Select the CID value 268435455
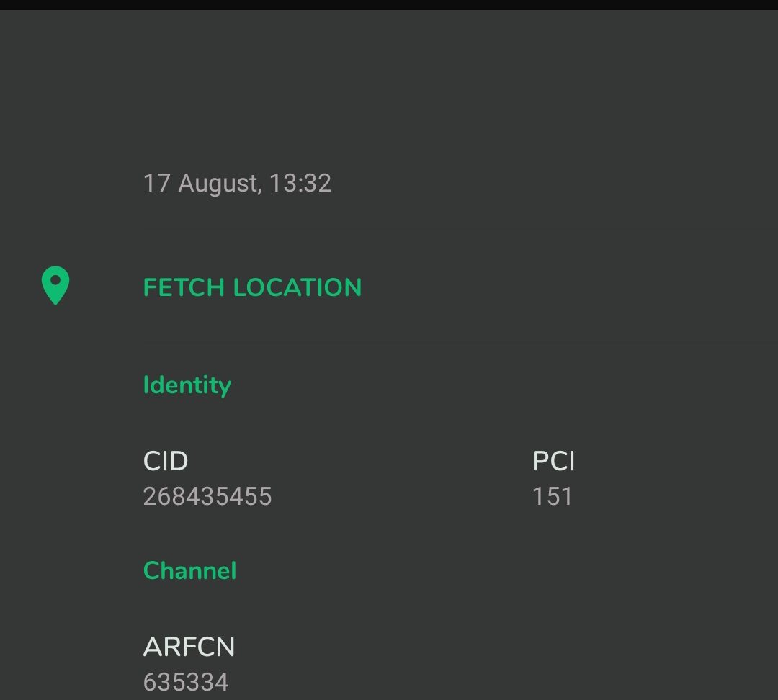 tap(207, 496)
